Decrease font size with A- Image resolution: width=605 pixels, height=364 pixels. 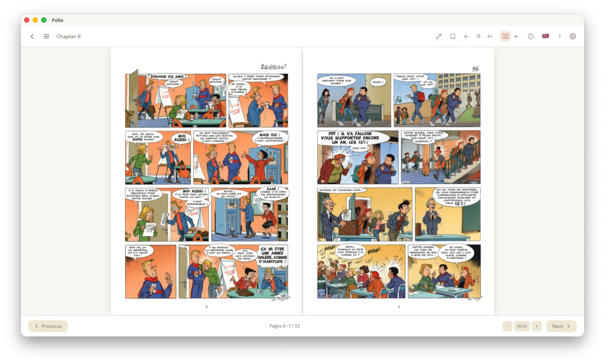(467, 36)
